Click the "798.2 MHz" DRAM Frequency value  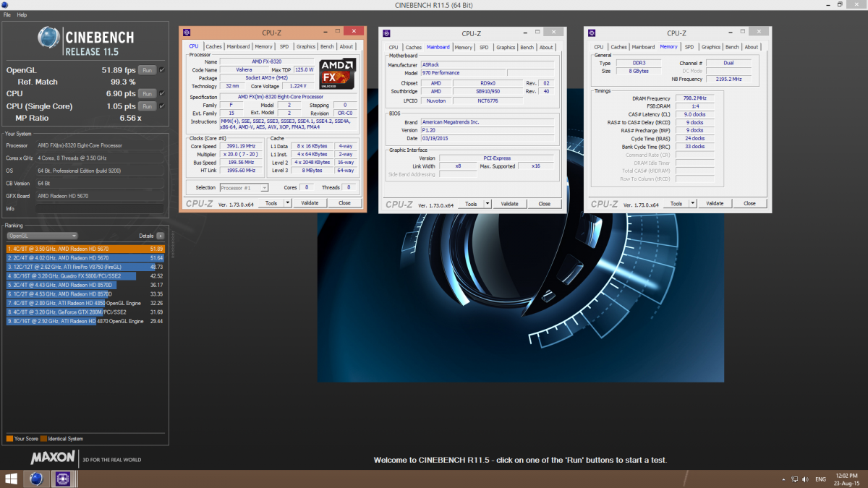coord(695,98)
